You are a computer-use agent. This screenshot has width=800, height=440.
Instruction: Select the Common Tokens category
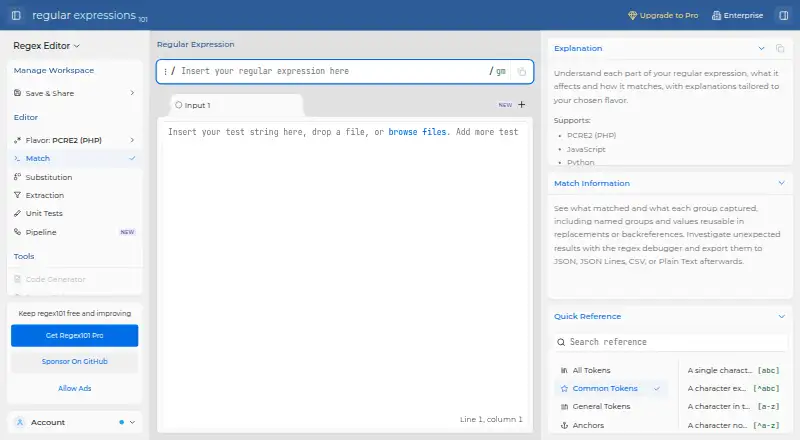click(x=611, y=388)
